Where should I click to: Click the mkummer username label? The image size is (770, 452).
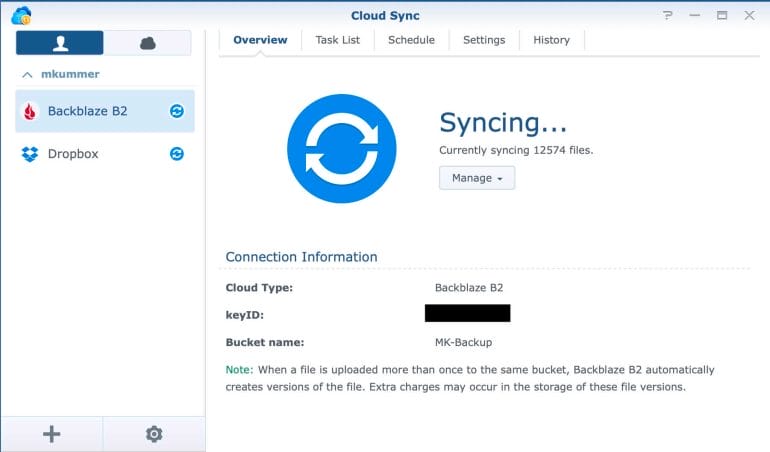(70, 74)
